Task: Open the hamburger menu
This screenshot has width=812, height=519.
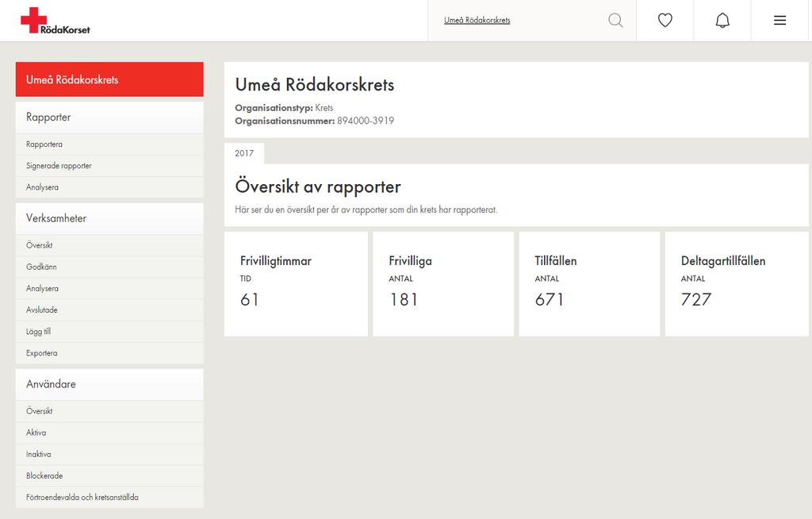Action: 780,20
